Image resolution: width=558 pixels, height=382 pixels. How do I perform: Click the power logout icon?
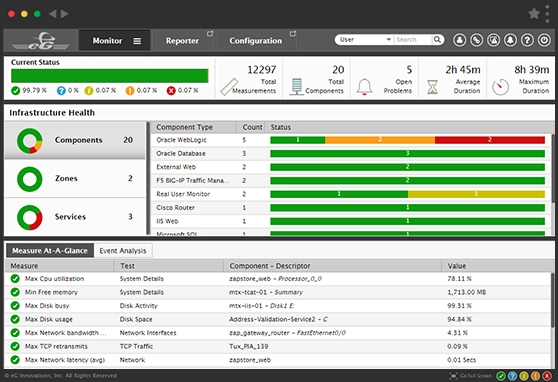coord(544,40)
